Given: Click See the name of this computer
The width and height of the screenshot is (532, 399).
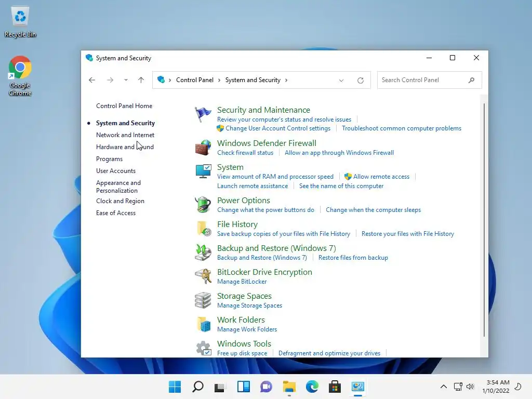Looking at the screenshot, I should (x=341, y=186).
